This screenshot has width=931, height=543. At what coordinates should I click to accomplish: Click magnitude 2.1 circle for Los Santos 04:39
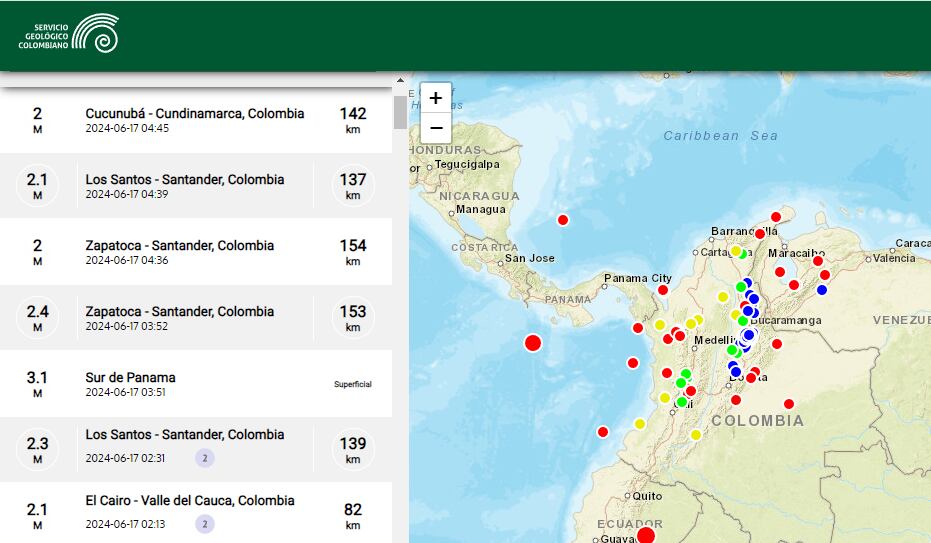point(37,186)
